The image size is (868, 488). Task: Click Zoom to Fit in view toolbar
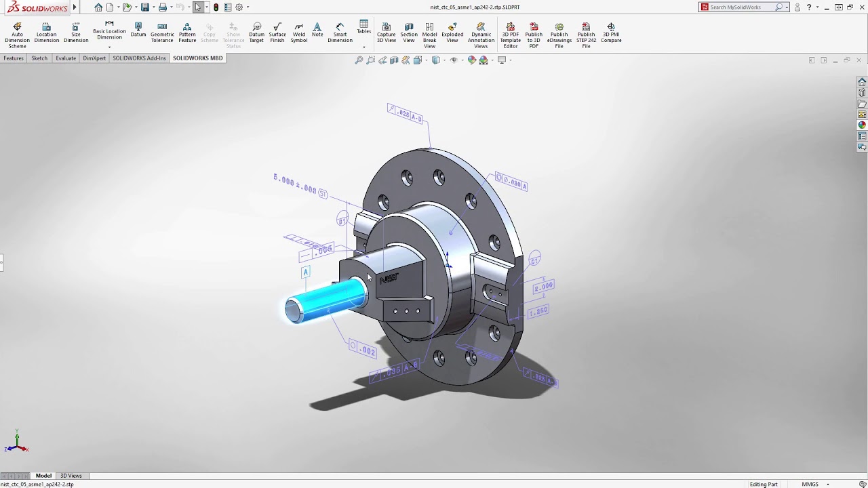[359, 60]
